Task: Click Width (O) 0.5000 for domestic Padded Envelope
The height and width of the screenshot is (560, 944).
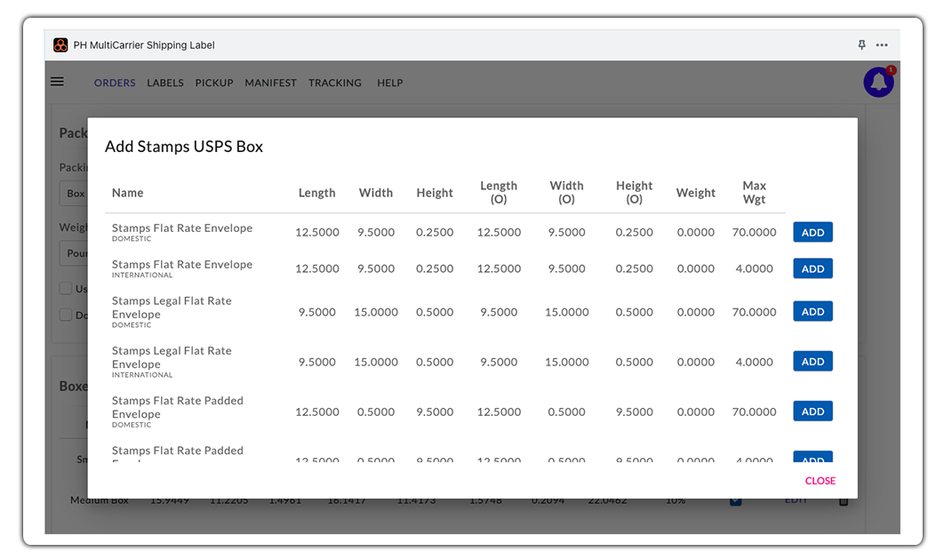Action: (566, 412)
